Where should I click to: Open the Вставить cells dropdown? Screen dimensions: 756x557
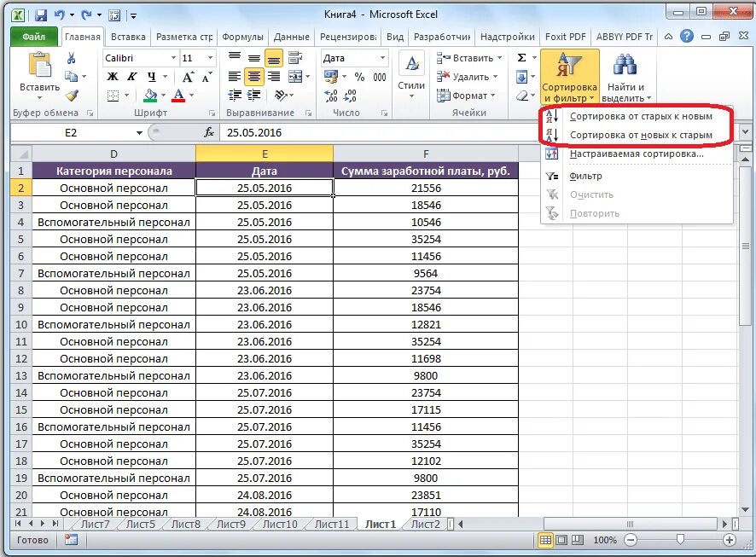pyautogui.click(x=469, y=58)
